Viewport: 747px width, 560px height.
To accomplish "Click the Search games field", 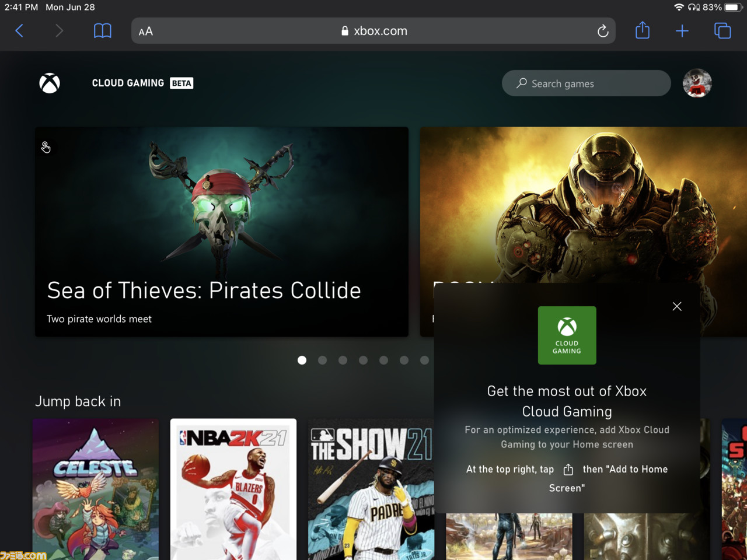I will pyautogui.click(x=587, y=83).
